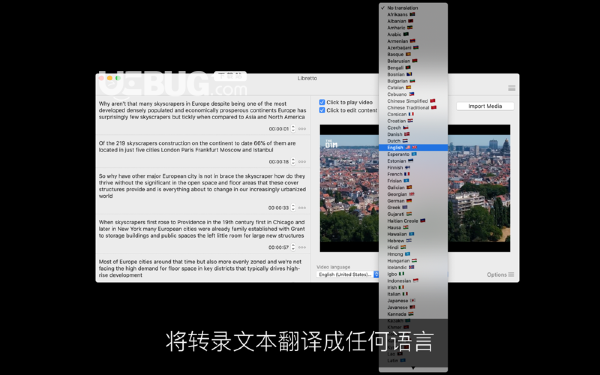Screen dimensions: 600x375
Task: Choose Albanian in the translation menu
Action: [413, 21]
